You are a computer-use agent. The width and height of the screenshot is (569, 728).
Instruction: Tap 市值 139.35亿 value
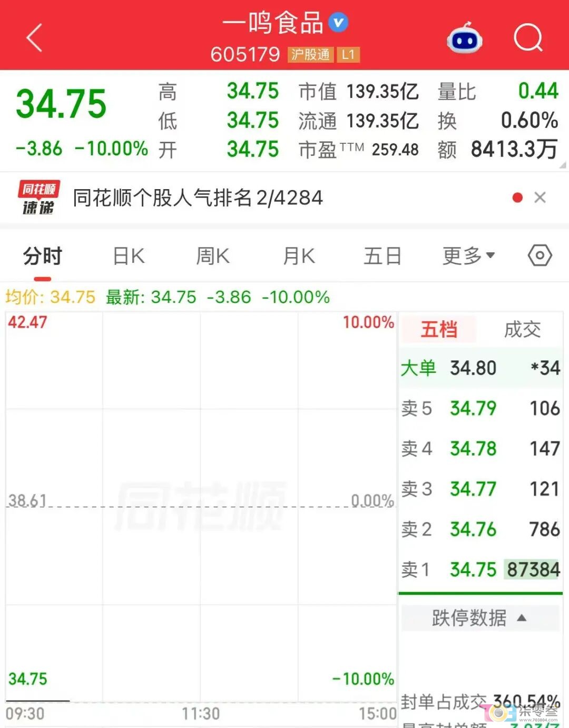point(382,92)
